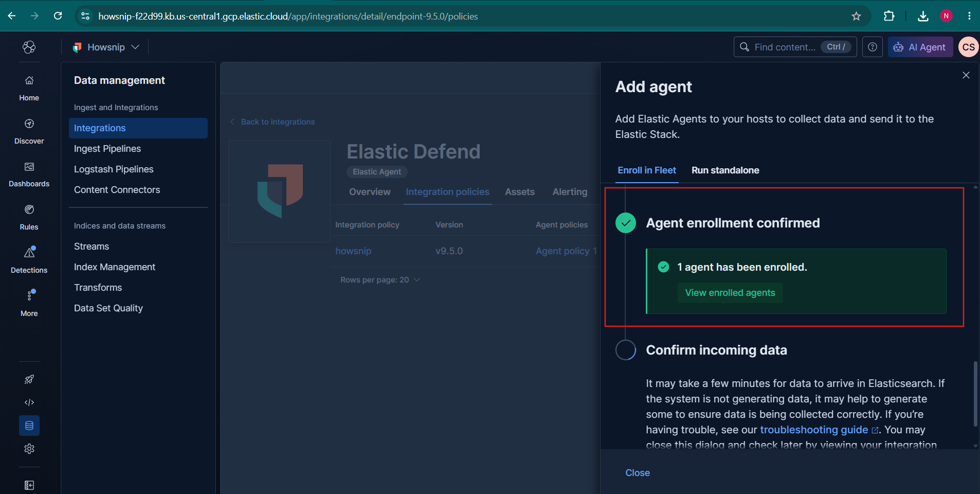Close the Add agent flyout with X
Viewport: 980px width, 494px height.
coord(966,75)
